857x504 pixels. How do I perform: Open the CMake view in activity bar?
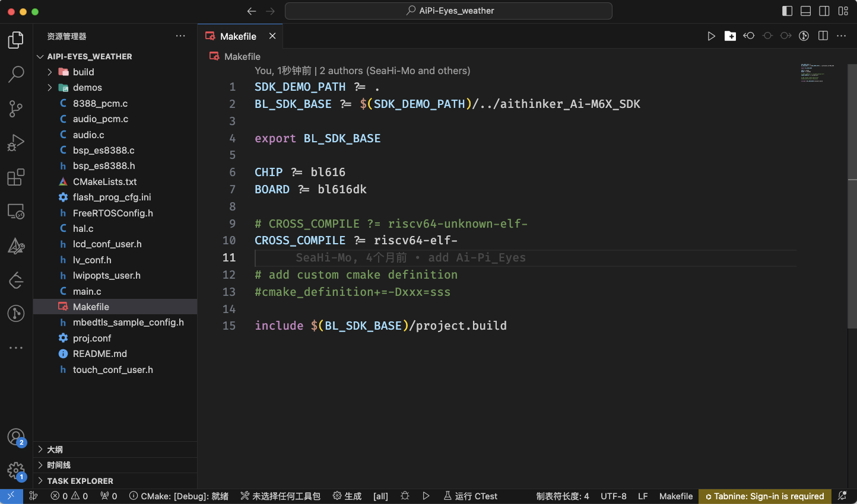[16, 245]
